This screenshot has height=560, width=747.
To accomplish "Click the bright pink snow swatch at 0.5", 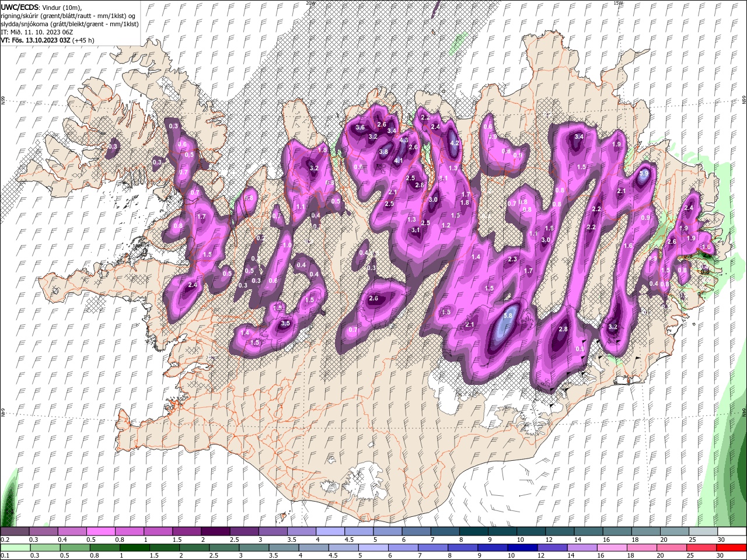I will (100, 531).
